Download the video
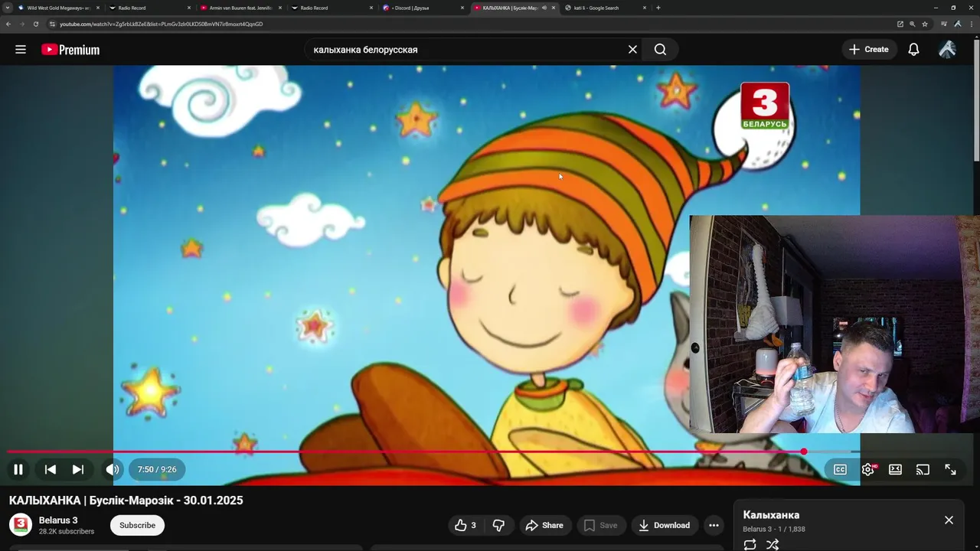The width and height of the screenshot is (980, 551). point(664,525)
